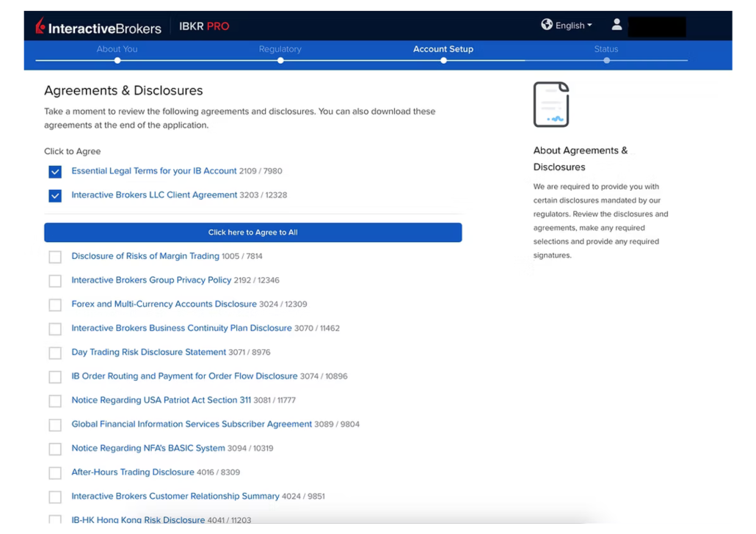This screenshot has height=534, width=756.
Task: Open Notice Regarding USA Patriot Act link
Action: pos(161,400)
